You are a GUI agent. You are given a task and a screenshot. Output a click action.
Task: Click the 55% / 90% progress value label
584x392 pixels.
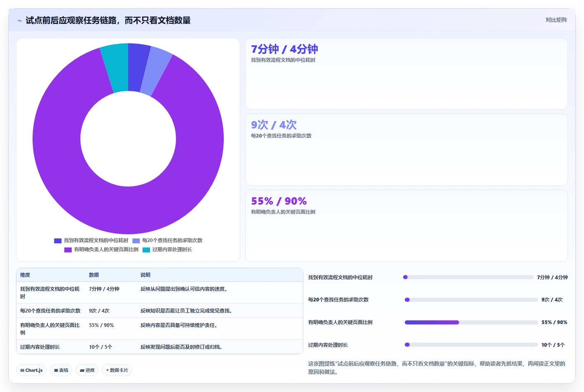coord(554,322)
